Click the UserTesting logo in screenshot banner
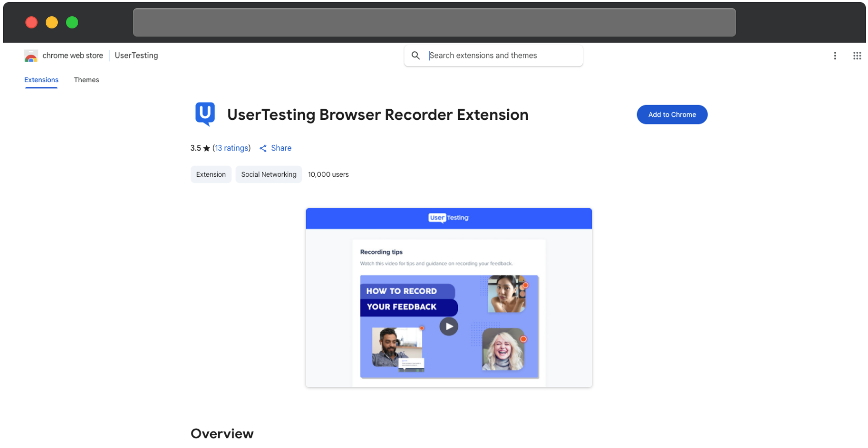Image resolution: width=868 pixels, height=448 pixels. [449, 218]
